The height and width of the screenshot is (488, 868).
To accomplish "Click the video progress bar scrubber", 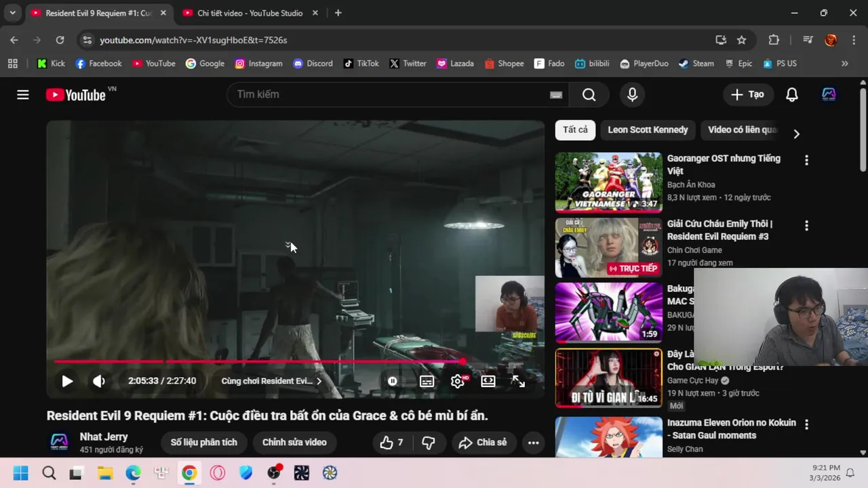I will point(462,361).
